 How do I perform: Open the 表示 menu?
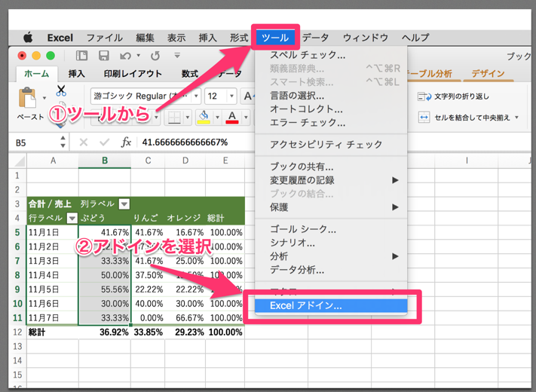pyautogui.click(x=176, y=38)
